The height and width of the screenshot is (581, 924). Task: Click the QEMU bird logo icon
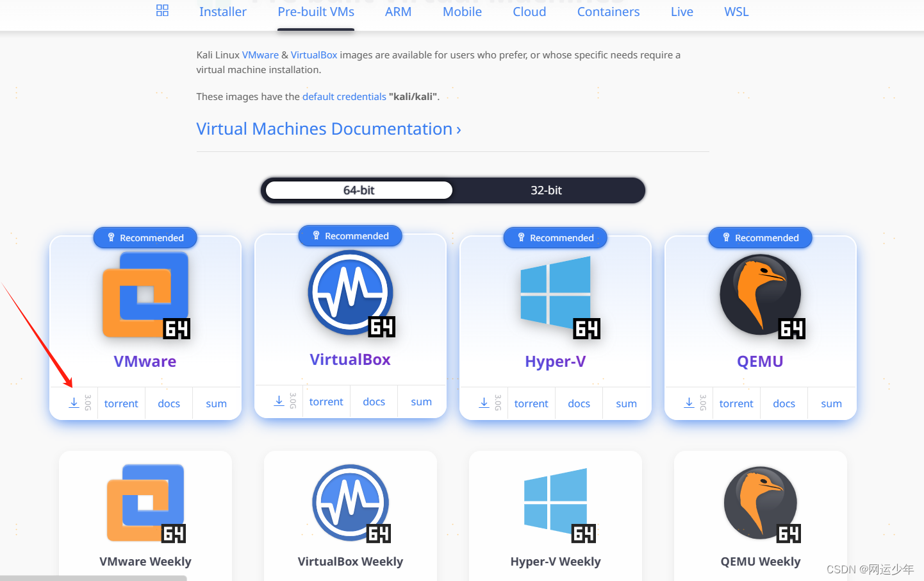coord(760,294)
